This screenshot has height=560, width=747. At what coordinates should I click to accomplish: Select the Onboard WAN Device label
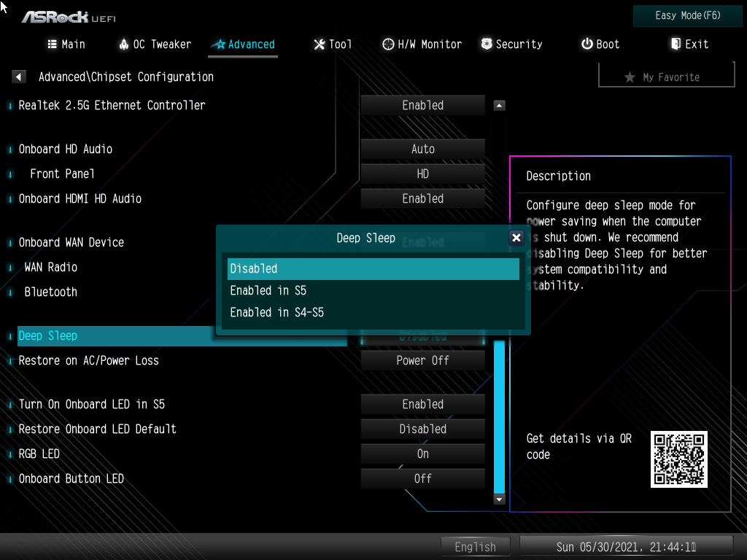point(71,242)
